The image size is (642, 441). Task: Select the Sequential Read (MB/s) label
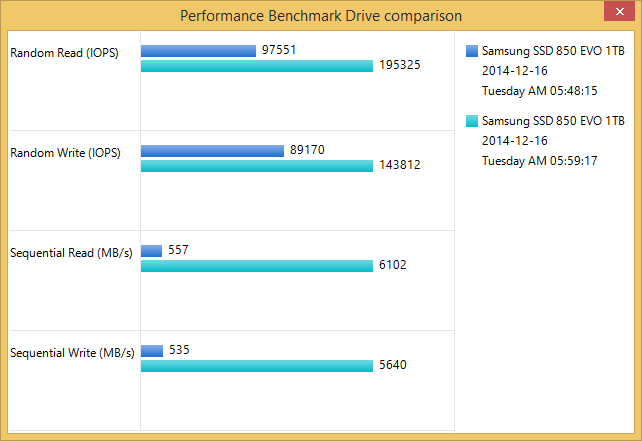click(71, 253)
